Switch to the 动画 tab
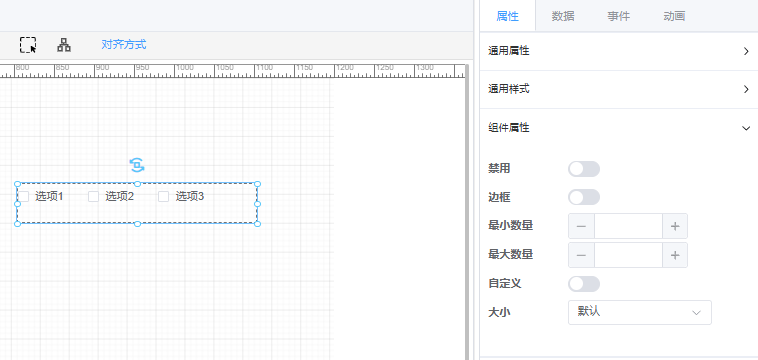The width and height of the screenshot is (758, 360). point(674,16)
